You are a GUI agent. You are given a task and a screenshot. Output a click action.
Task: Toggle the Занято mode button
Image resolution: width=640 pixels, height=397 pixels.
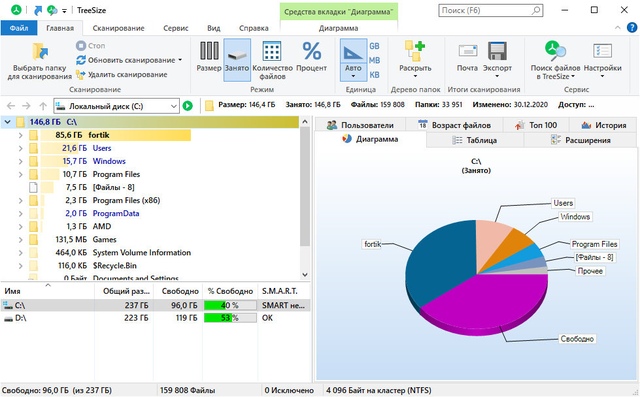coord(237,60)
